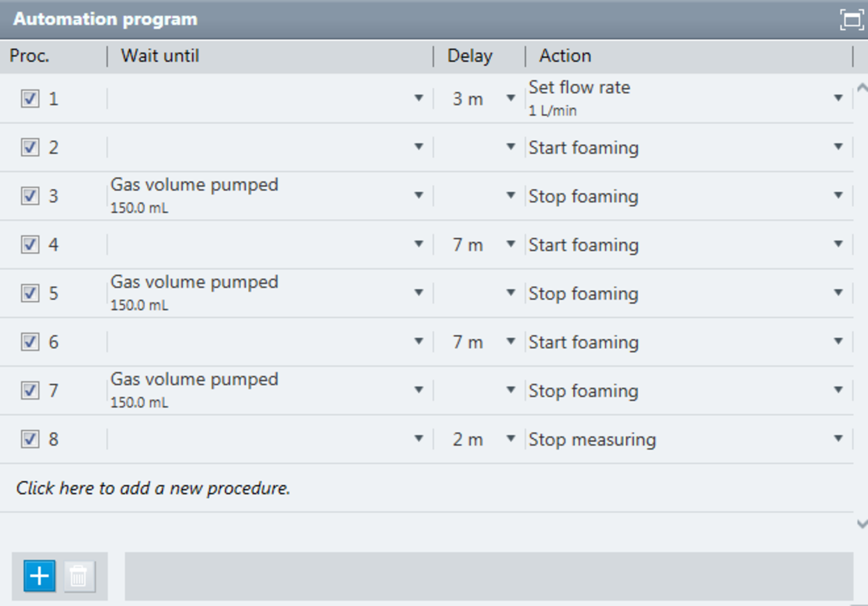Click 7 m delay value in procedure 6

[468, 342]
